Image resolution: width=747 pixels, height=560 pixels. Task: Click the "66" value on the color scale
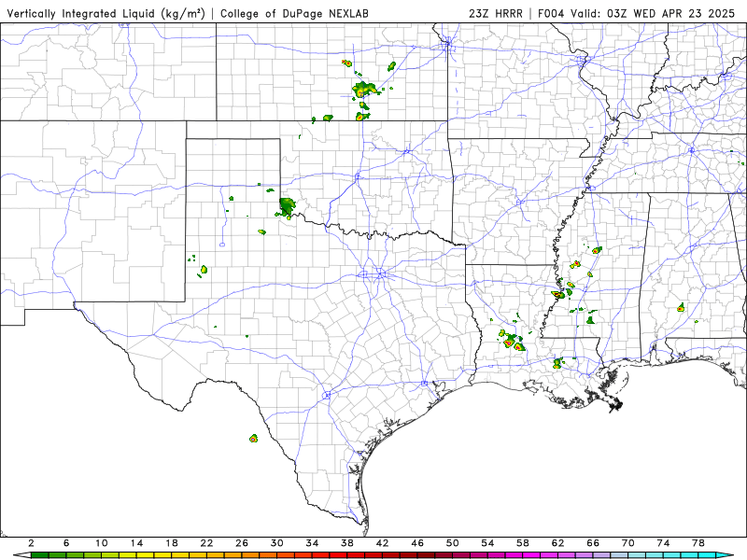click(593, 543)
